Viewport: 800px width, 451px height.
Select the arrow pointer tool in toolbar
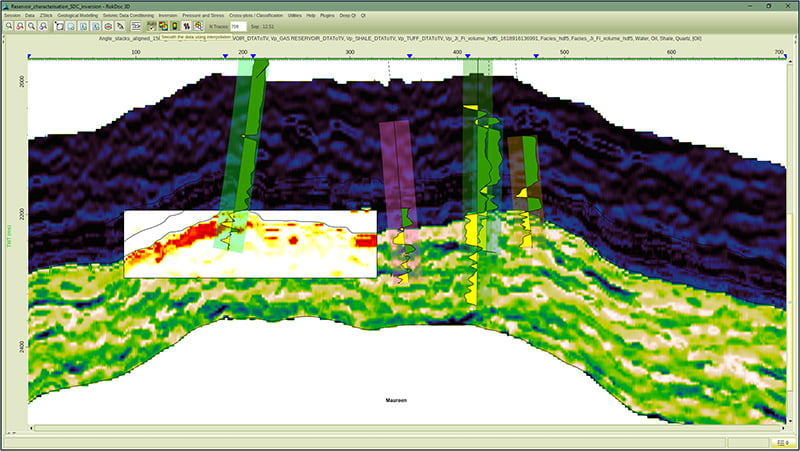coord(120,26)
